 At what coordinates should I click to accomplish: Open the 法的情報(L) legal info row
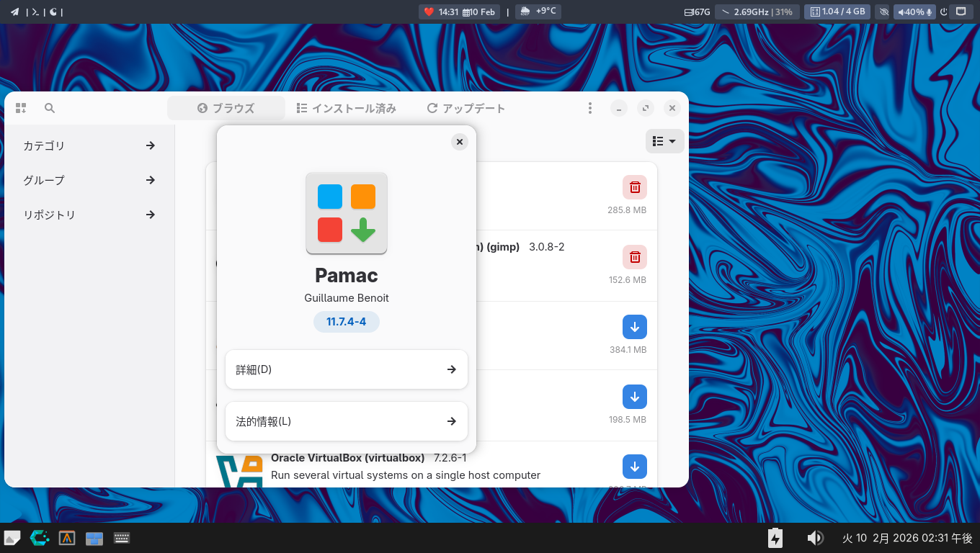click(x=347, y=421)
